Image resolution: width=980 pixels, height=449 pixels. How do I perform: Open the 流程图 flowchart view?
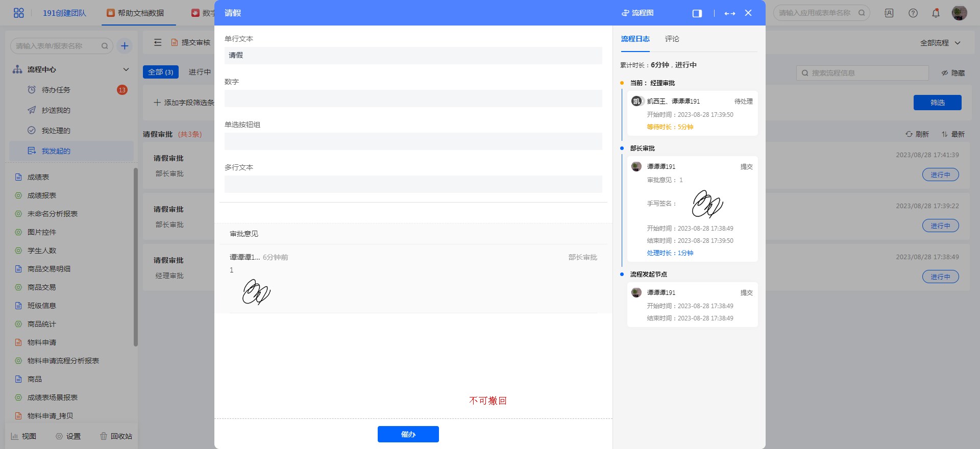pyautogui.click(x=638, y=13)
